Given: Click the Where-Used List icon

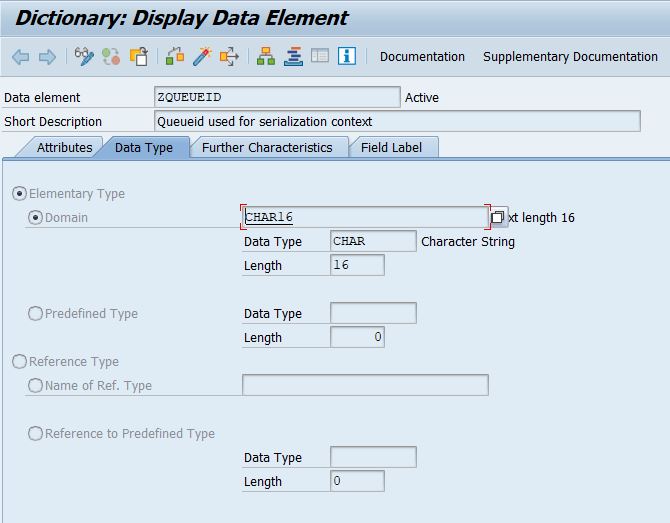Looking at the screenshot, I should [x=229, y=56].
